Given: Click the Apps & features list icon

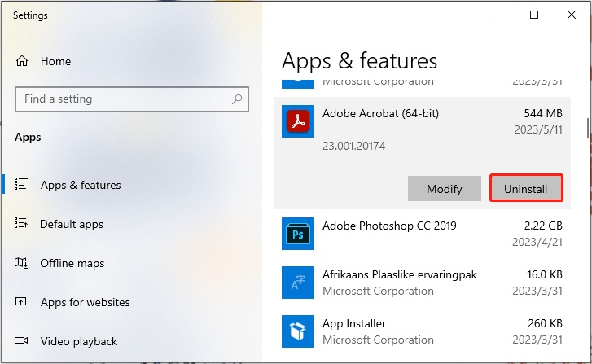Looking at the screenshot, I should tap(21, 184).
